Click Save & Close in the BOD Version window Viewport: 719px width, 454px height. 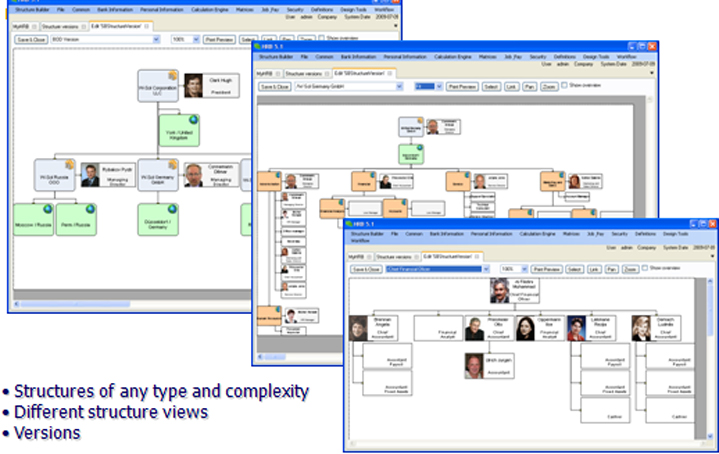(31, 40)
